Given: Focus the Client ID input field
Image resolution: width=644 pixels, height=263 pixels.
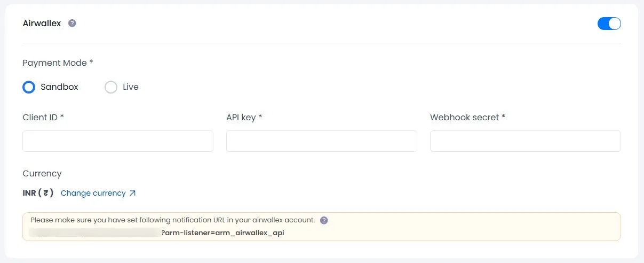Looking at the screenshot, I should [x=118, y=141].
